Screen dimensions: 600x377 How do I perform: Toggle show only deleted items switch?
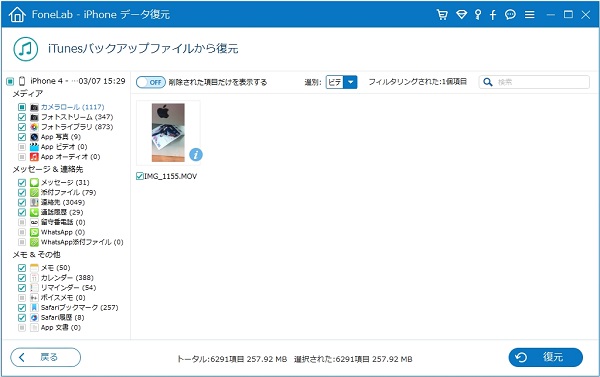pos(151,82)
